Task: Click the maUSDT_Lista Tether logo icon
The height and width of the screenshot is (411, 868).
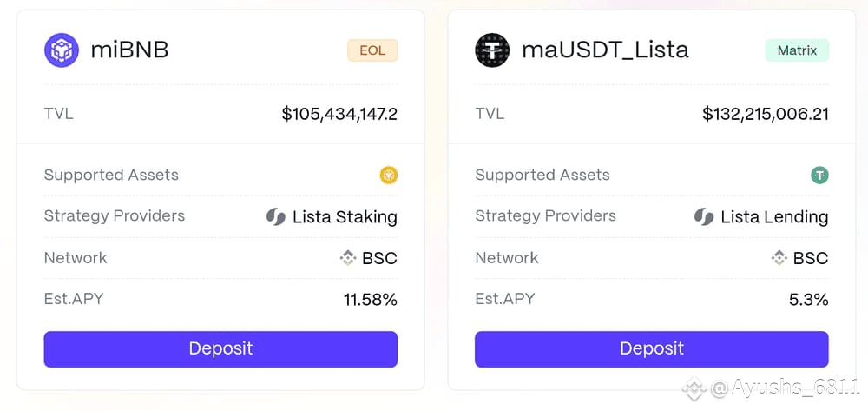Action: pos(492,50)
